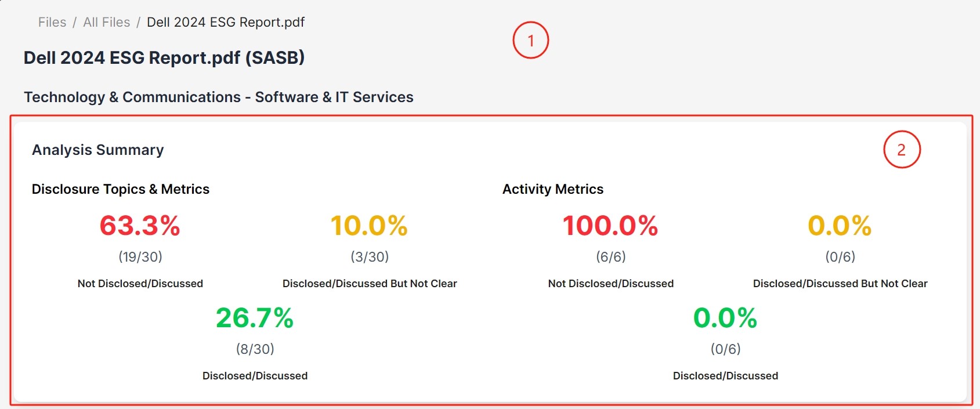
Task: Select the Disclosure Topics & Metrics heading
Action: (120, 189)
